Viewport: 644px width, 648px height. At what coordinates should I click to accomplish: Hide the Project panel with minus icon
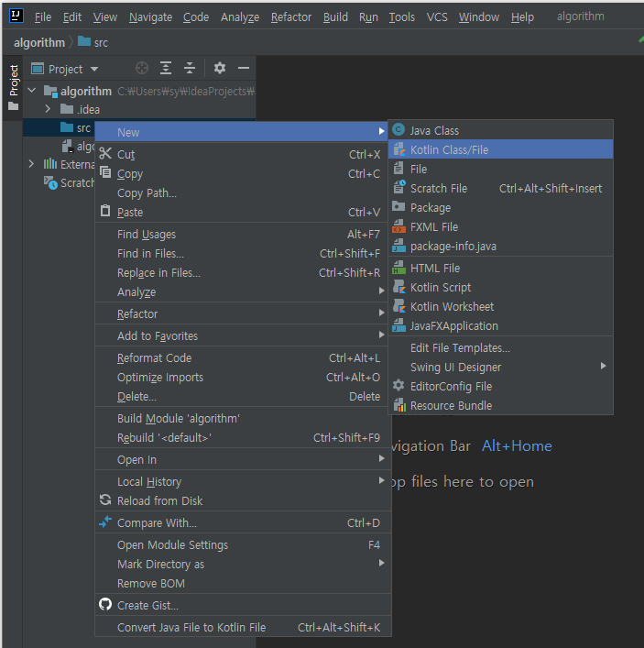[244, 68]
